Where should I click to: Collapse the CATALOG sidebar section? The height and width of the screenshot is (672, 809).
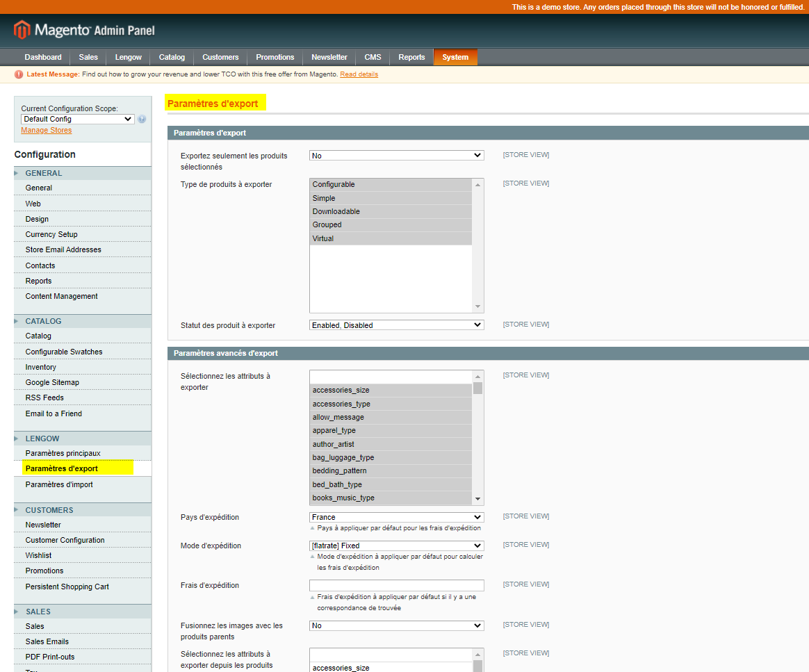83,321
